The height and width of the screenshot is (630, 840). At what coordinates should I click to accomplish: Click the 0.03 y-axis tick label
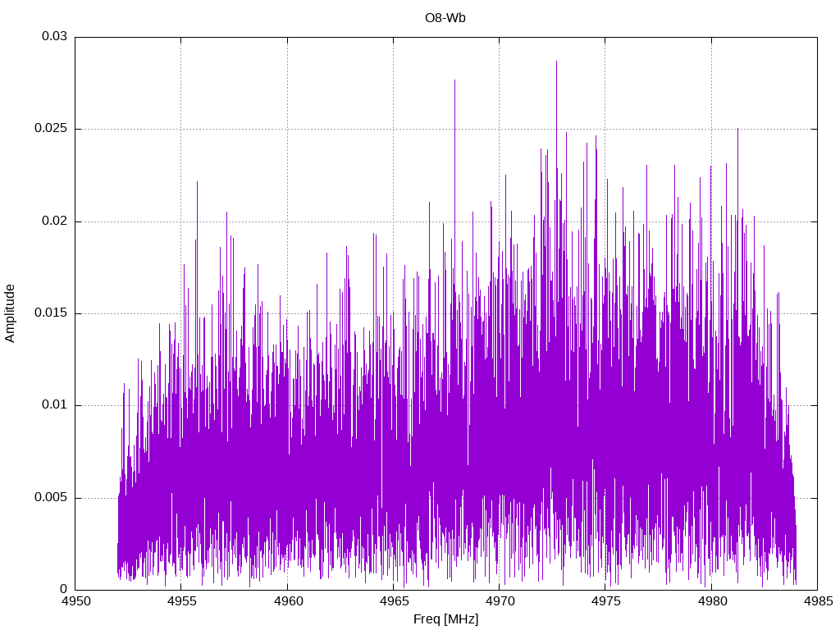(55, 36)
